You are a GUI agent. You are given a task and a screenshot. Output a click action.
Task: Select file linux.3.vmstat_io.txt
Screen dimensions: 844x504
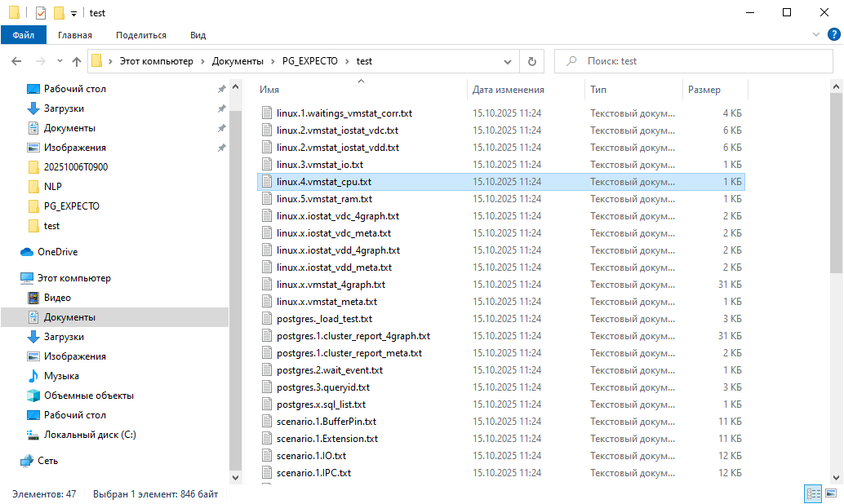(320, 165)
